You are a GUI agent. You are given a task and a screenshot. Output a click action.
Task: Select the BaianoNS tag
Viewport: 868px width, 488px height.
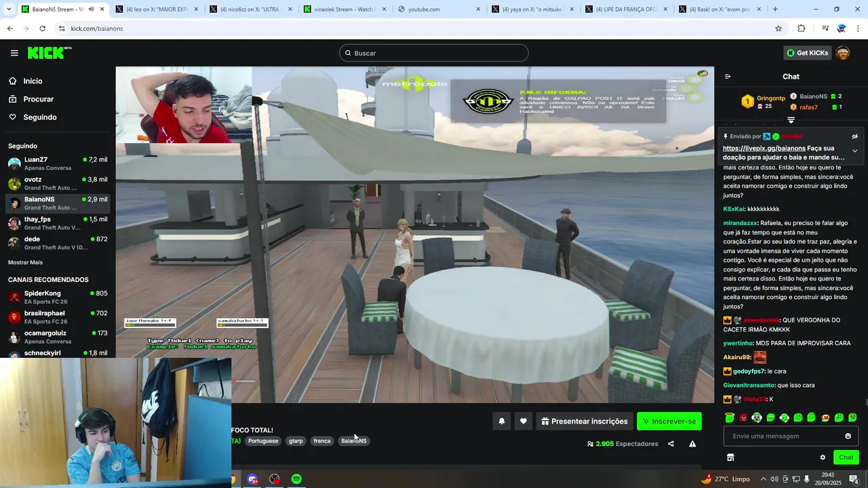354,441
